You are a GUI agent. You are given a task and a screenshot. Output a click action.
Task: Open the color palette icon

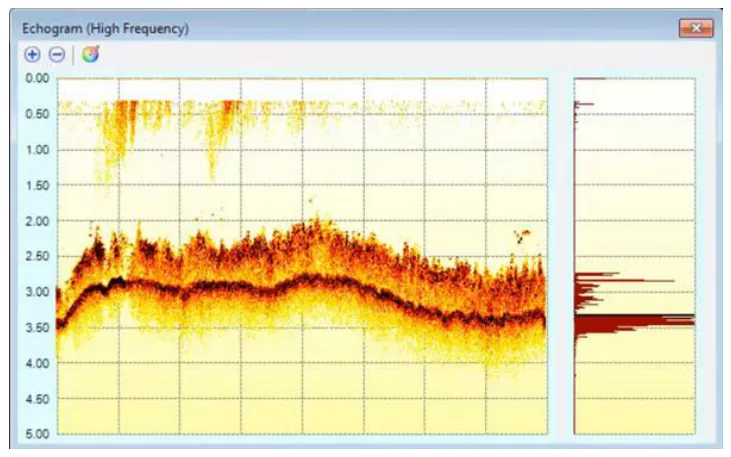91,54
